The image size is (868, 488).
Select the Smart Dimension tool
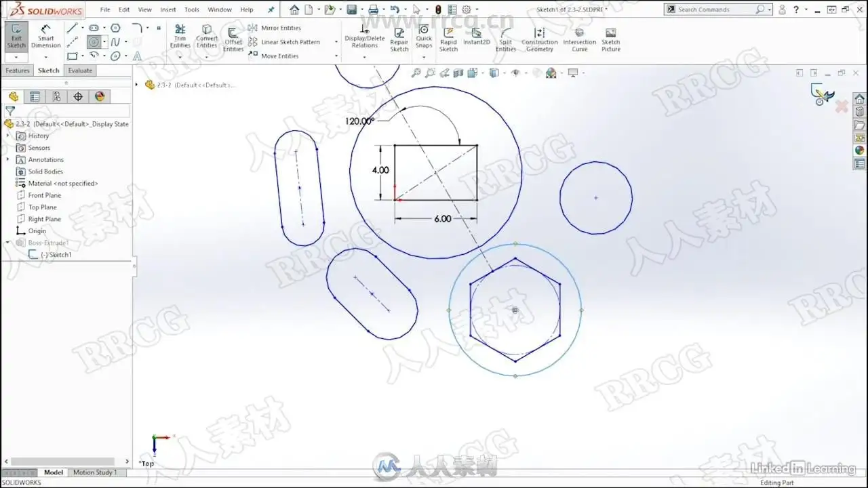45,37
